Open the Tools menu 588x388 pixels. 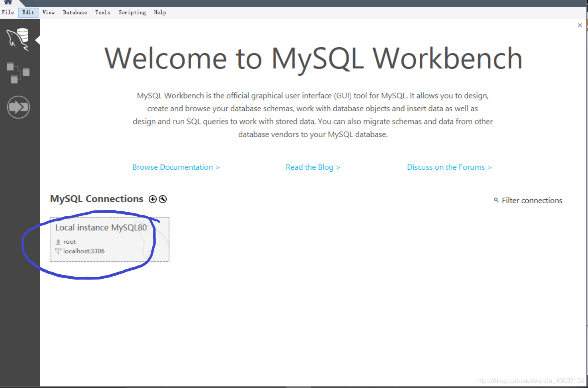point(103,12)
